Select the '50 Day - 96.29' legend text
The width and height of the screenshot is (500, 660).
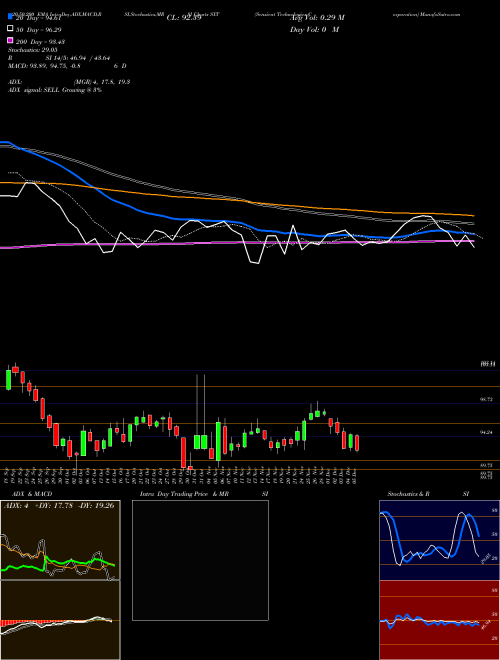click(x=39, y=30)
